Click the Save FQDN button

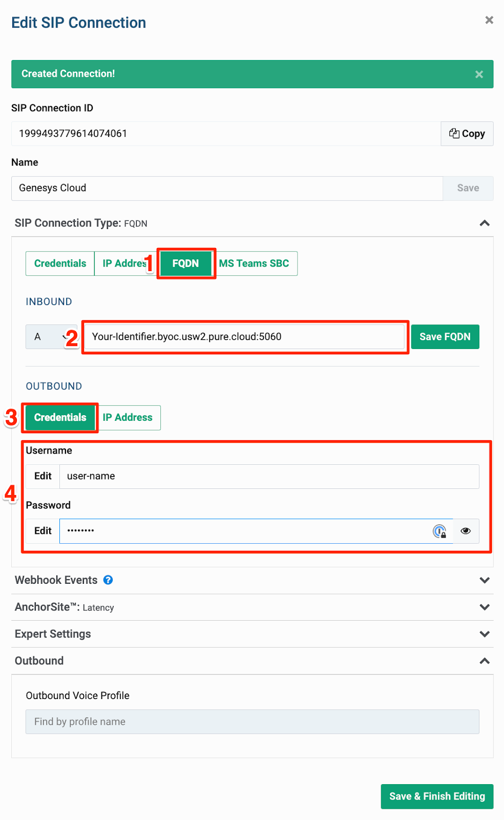(444, 337)
